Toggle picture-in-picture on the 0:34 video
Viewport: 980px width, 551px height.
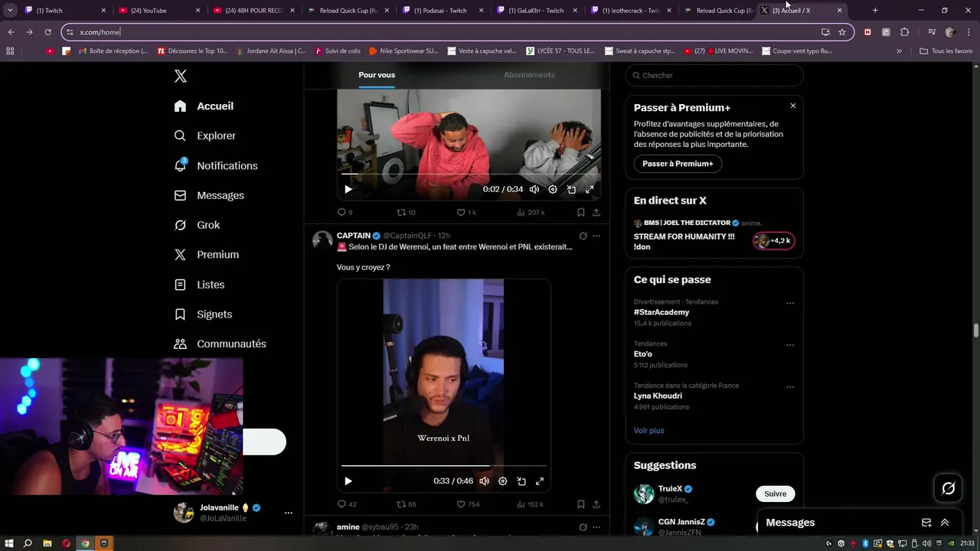[571, 189]
